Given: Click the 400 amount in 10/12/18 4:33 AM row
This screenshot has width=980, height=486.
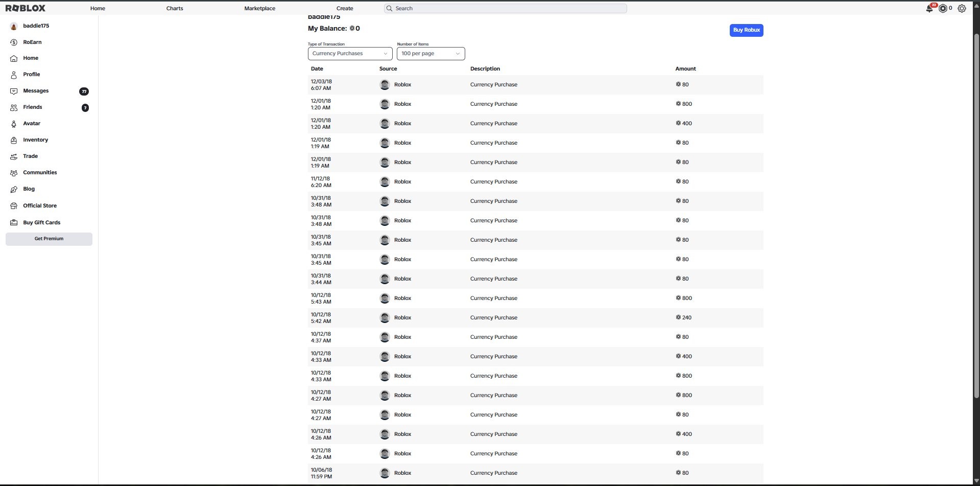Looking at the screenshot, I should tap(684, 357).
